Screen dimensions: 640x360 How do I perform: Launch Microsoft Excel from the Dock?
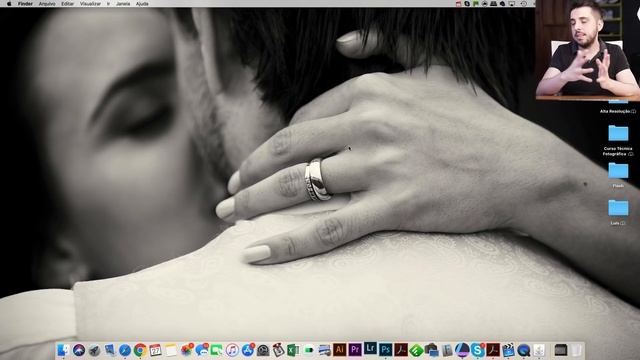293,350
